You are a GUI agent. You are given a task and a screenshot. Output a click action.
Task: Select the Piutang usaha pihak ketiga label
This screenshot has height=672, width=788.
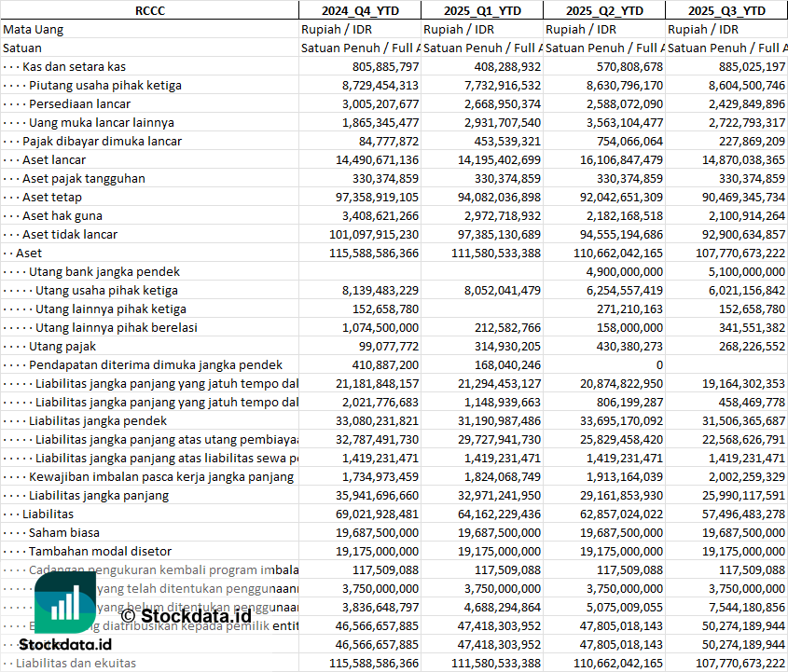click(x=104, y=85)
